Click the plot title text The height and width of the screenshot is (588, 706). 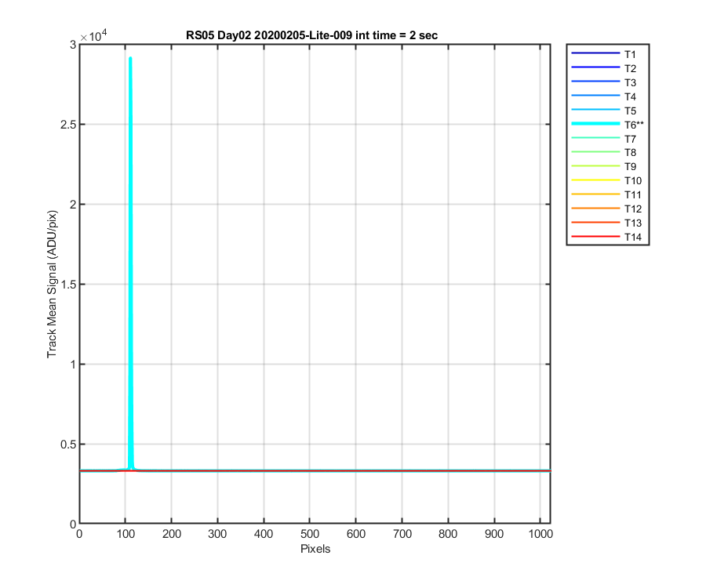[311, 35]
